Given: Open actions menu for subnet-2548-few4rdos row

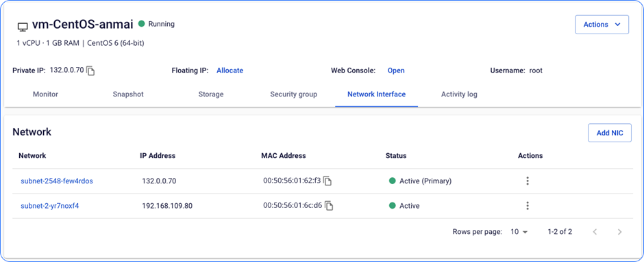Looking at the screenshot, I should pos(528,181).
